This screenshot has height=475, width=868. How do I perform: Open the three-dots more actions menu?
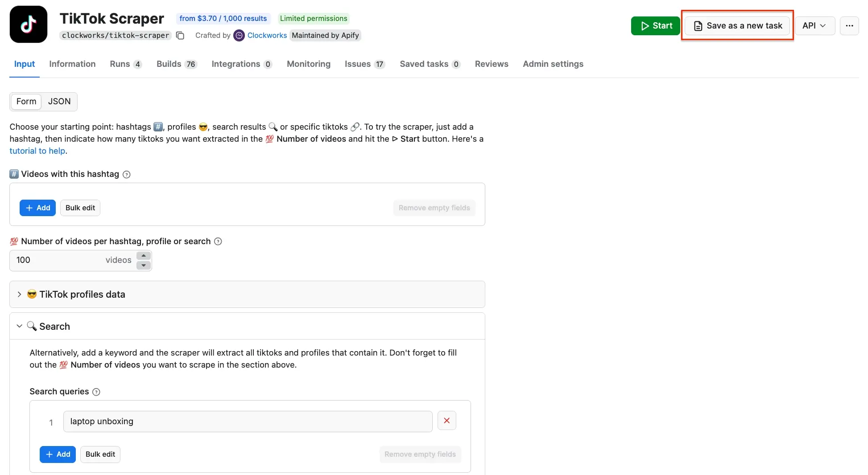(849, 26)
